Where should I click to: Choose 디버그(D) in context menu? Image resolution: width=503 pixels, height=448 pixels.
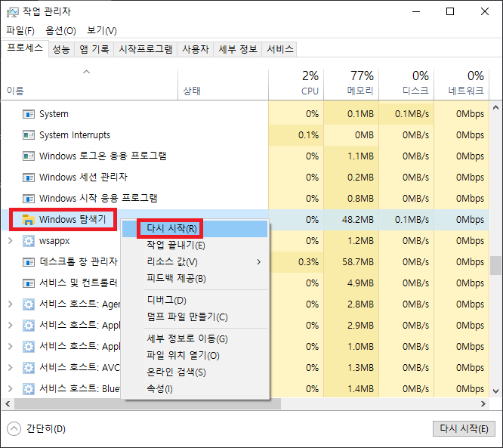point(195,301)
